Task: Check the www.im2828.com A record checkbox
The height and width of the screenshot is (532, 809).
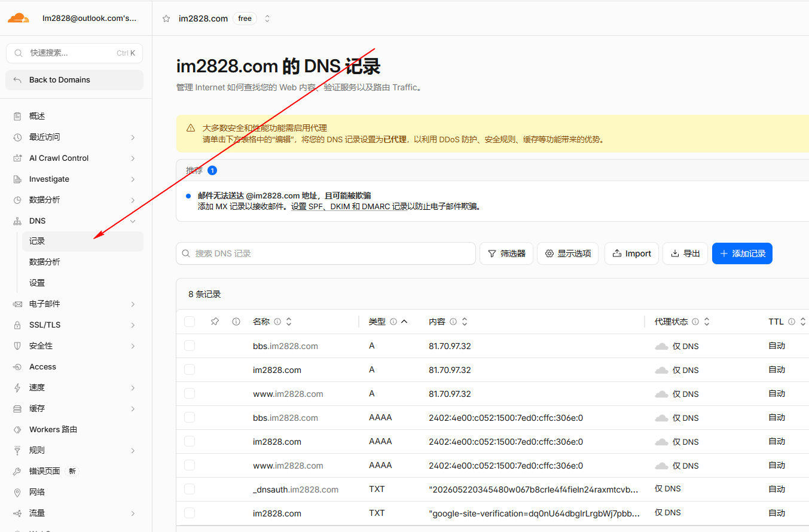Action: pyautogui.click(x=190, y=393)
